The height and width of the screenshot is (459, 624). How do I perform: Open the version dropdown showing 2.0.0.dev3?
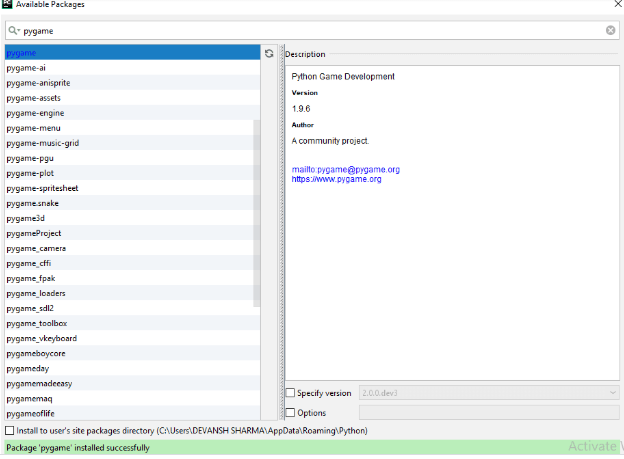(x=489, y=393)
